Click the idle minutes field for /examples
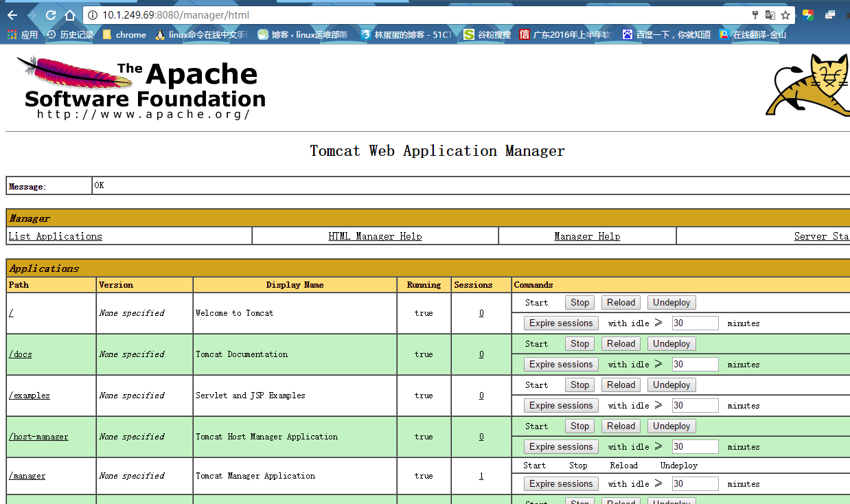 tap(695, 406)
